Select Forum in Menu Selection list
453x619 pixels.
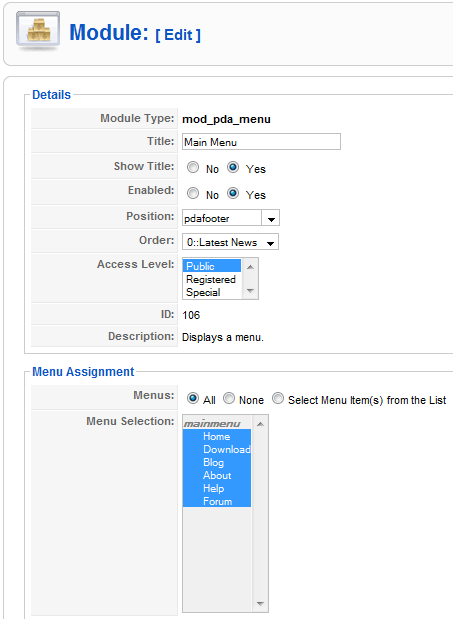tap(217, 501)
